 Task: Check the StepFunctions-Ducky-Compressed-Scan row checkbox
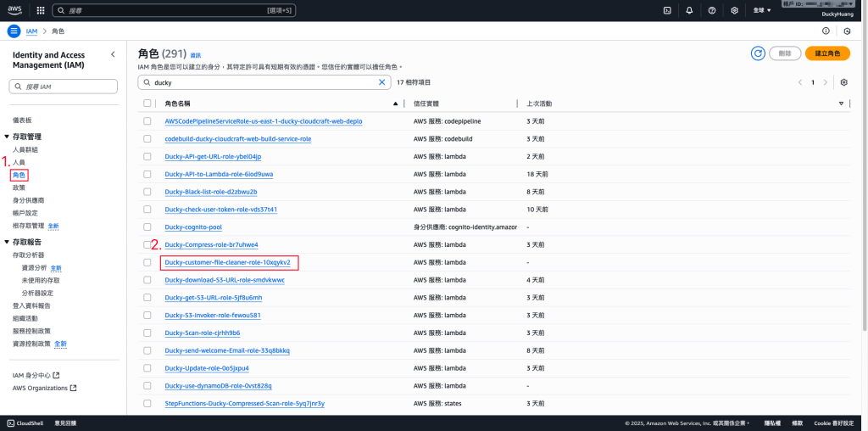click(x=147, y=403)
